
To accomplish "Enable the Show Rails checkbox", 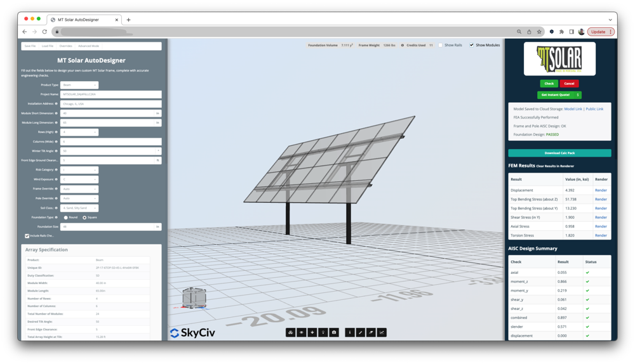I will 440,46.
